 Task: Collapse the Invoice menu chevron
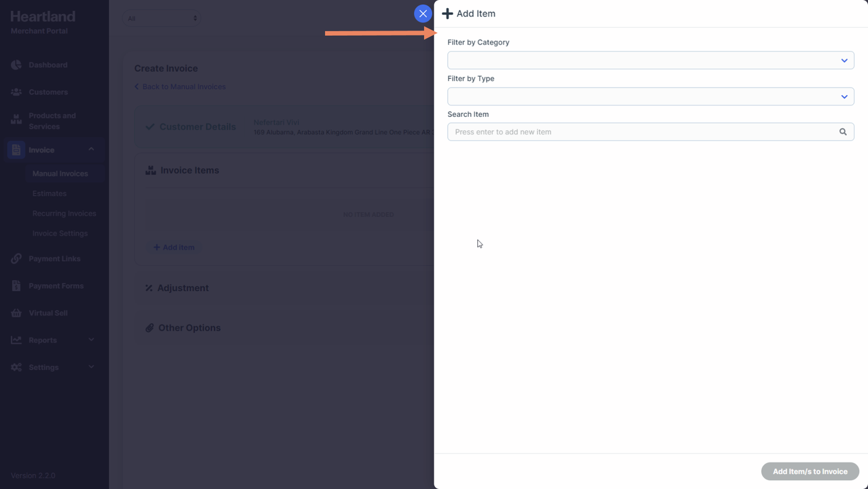(x=91, y=150)
